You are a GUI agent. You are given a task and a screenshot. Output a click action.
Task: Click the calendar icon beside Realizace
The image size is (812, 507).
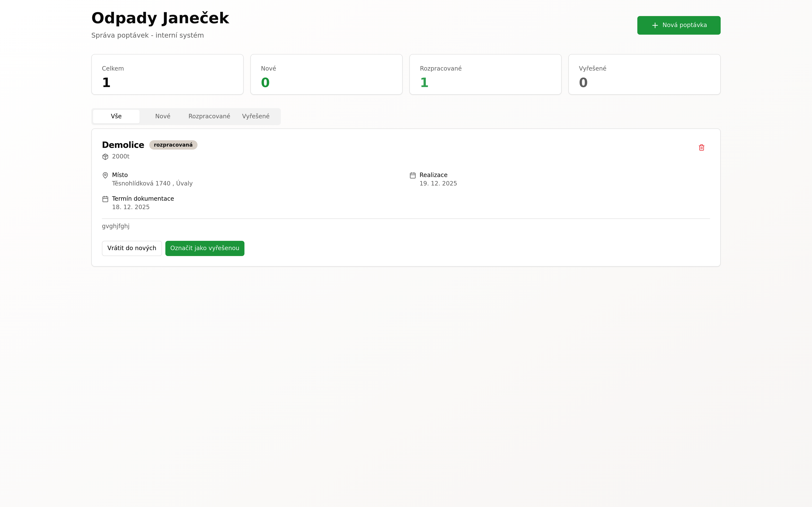coord(413,175)
